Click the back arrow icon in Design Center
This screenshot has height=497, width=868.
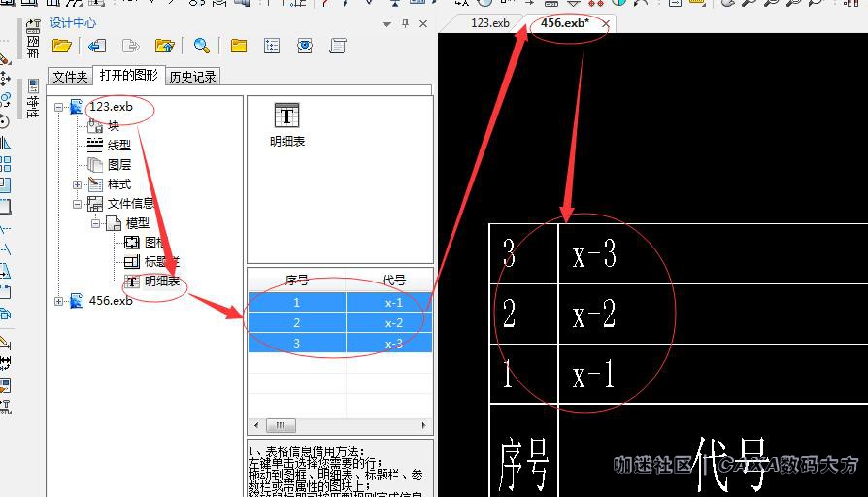click(96, 46)
